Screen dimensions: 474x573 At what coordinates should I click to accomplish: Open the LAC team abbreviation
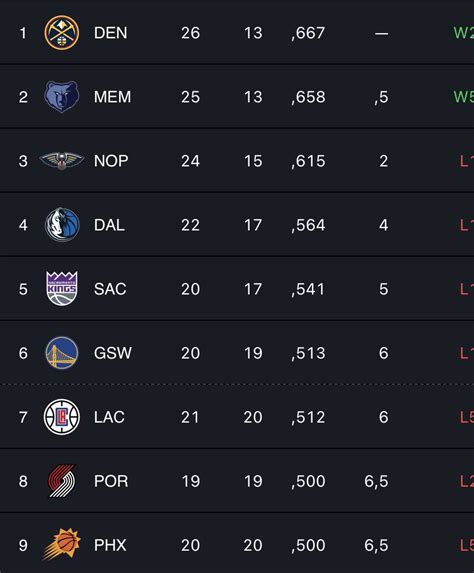click(x=109, y=417)
